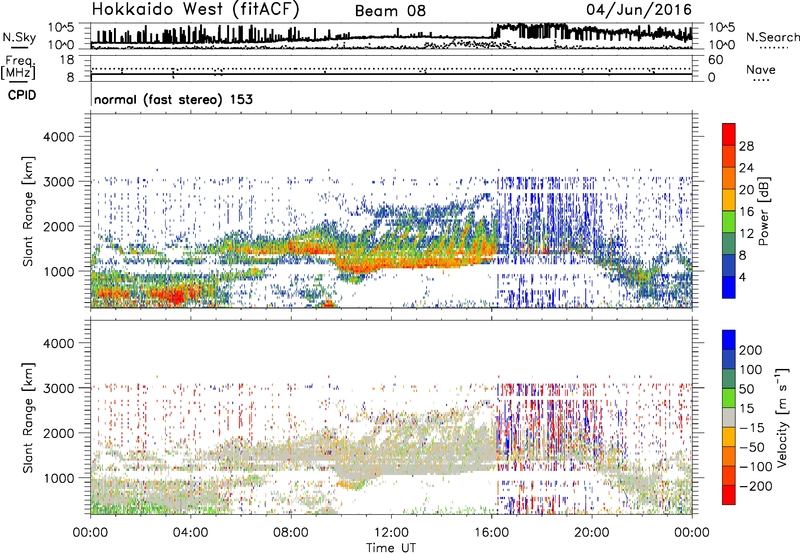Click the 'Velocity [m s-1]' colorbar label
Image resolution: width=800 pixels, height=554 pixels.
[x=782, y=417]
